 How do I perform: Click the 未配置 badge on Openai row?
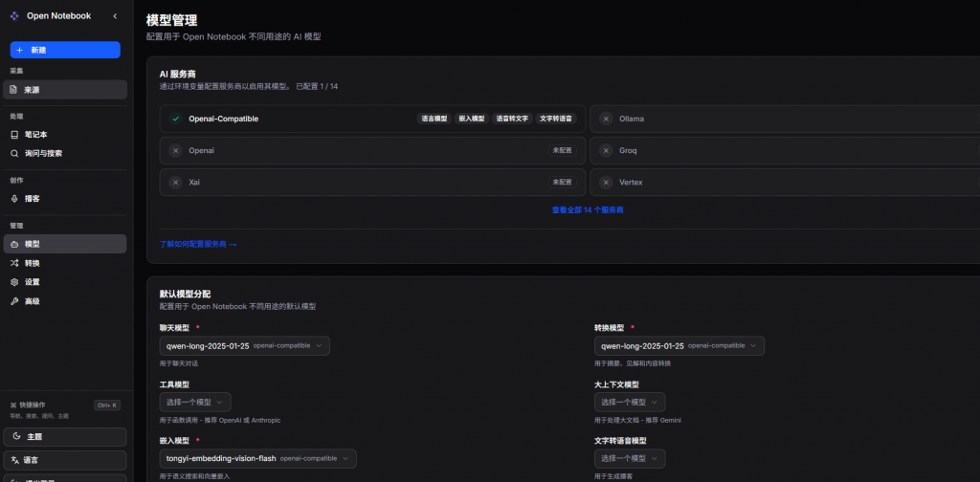pyautogui.click(x=562, y=150)
